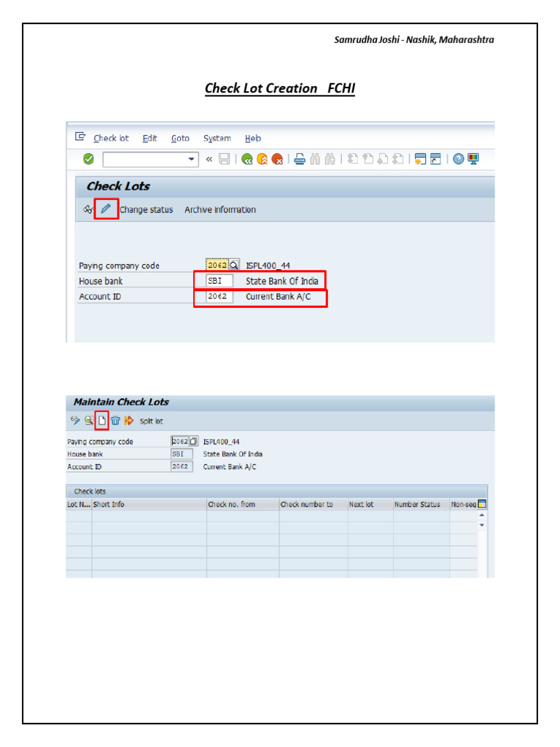Click the green Back icon
560x747 pixels.
[246, 159]
